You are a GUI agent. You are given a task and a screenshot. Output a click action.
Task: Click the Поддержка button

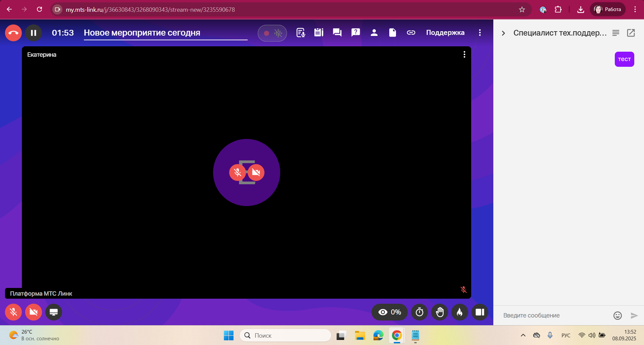coord(445,33)
